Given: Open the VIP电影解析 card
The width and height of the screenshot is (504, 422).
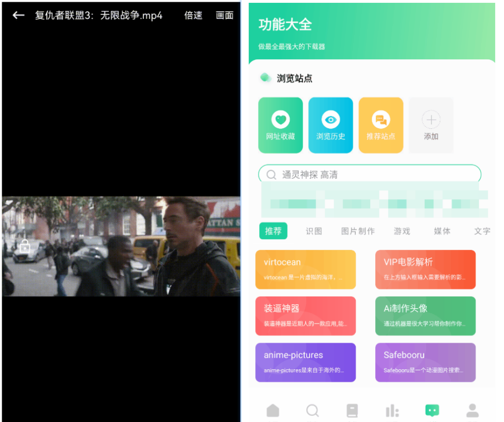Looking at the screenshot, I should [425, 269].
